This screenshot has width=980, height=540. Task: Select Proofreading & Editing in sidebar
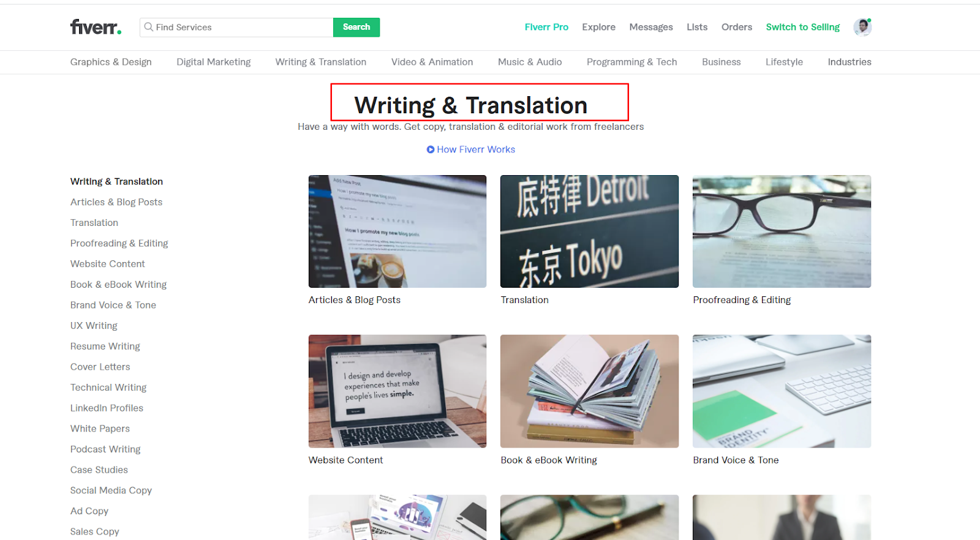119,243
